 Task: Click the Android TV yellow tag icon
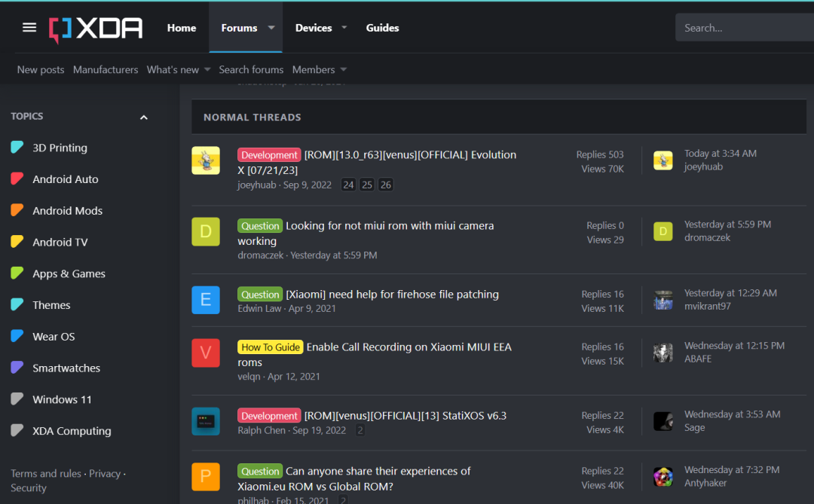pyautogui.click(x=17, y=242)
